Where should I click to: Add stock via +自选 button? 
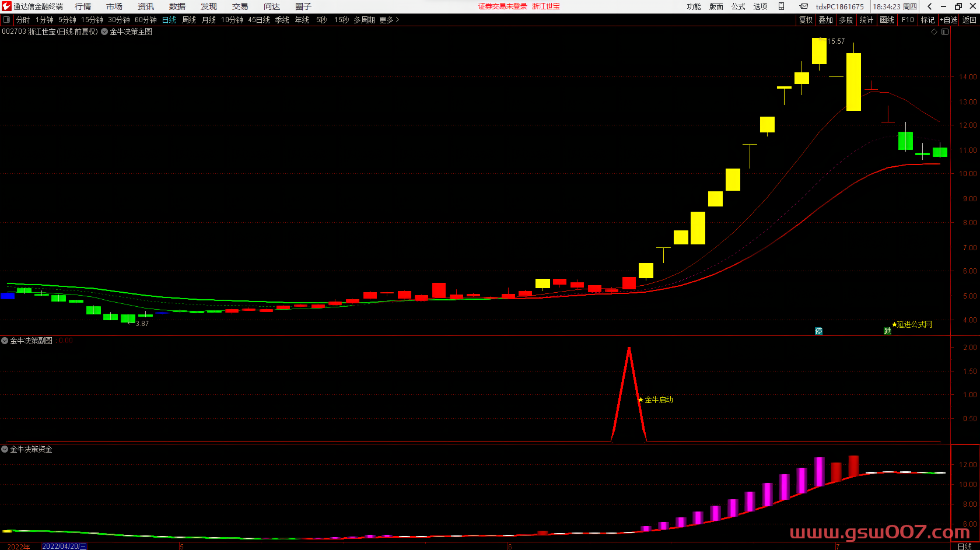(949, 20)
